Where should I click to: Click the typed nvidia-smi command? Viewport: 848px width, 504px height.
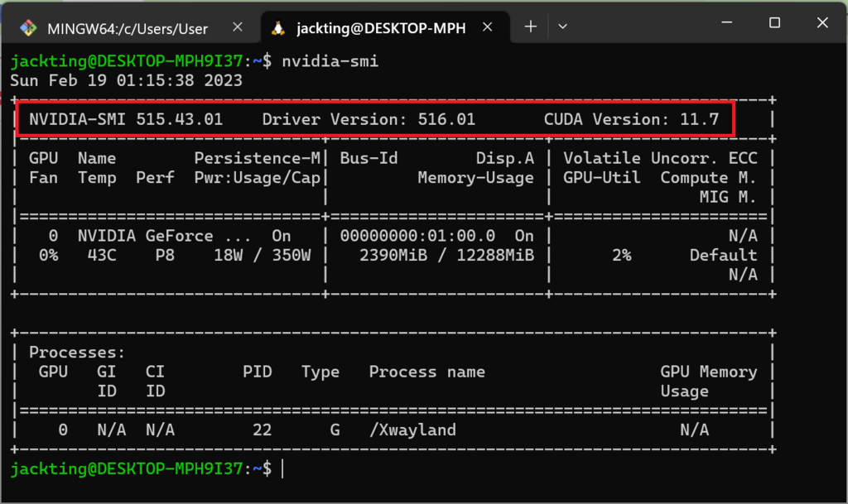(330, 61)
